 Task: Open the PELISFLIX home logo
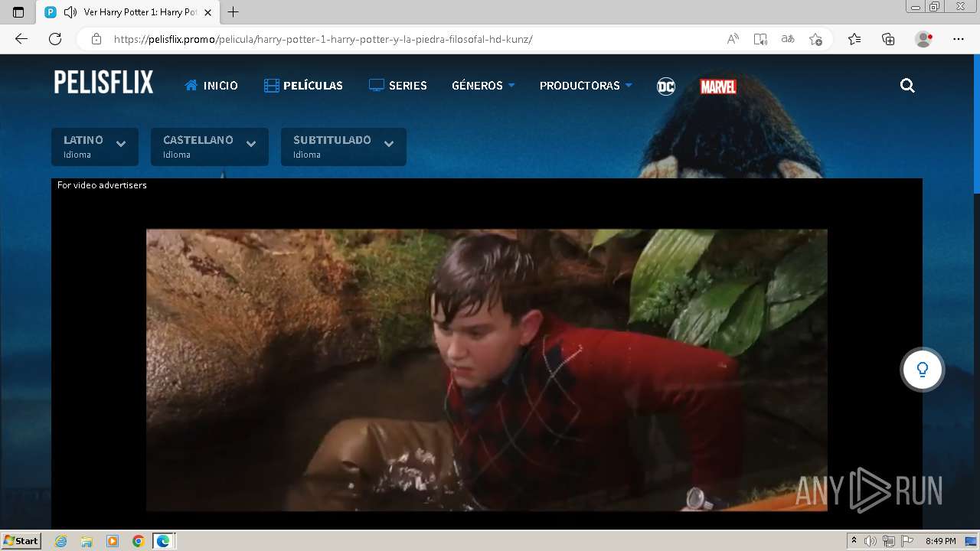(103, 82)
